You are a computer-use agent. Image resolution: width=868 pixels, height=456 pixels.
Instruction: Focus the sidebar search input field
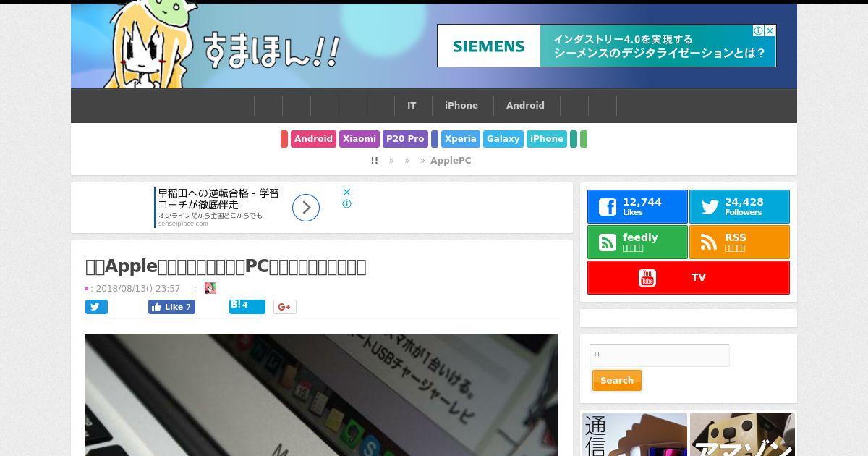(x=660, y=355)
